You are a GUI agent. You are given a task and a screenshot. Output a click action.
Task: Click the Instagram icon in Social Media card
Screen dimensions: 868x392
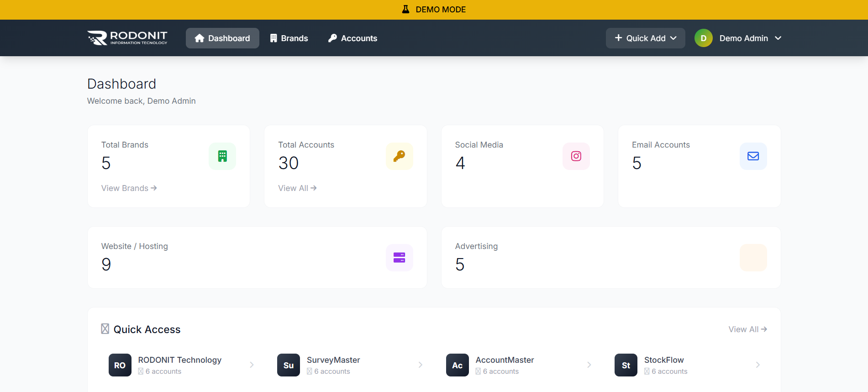[576, 156]
